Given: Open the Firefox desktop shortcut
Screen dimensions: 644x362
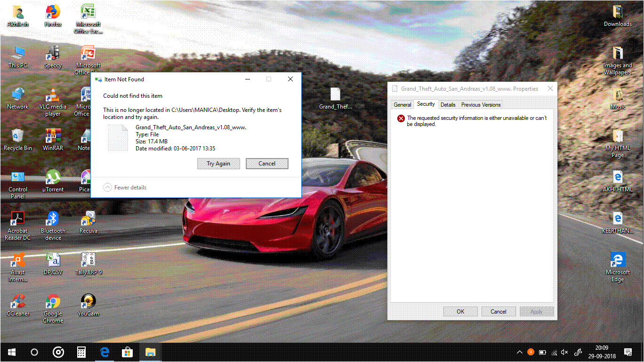Looking at the screenshot, I should (53, 16).
